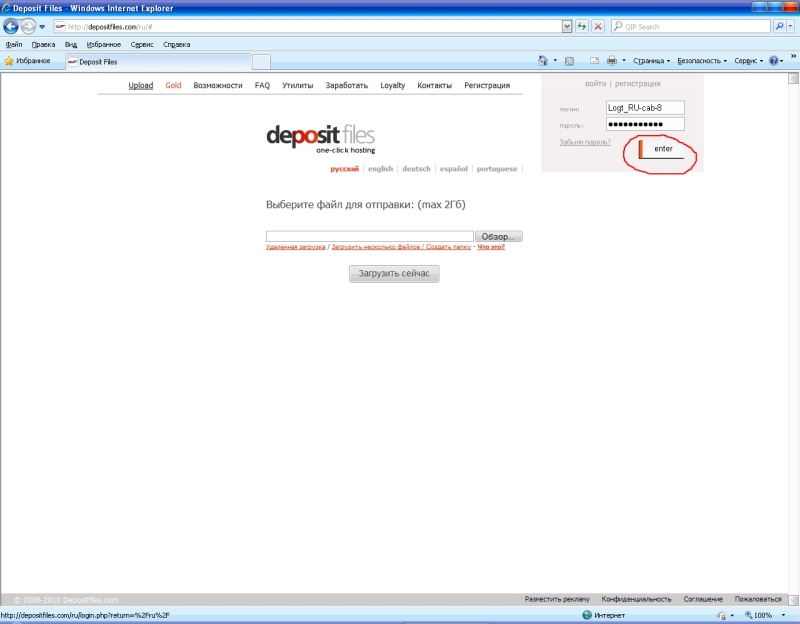800x624 pixels.
Task: Click the enter login button
Action: coord(661,149)
